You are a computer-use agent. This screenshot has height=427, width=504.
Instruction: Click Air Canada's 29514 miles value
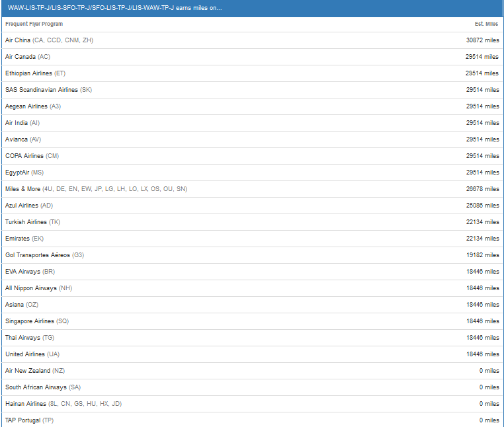(x=482, y=57)
